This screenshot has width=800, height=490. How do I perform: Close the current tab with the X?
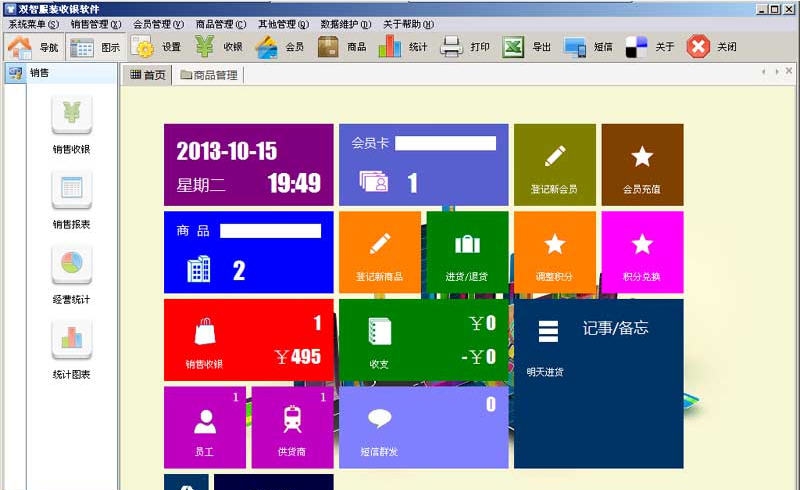click(789, 71)
